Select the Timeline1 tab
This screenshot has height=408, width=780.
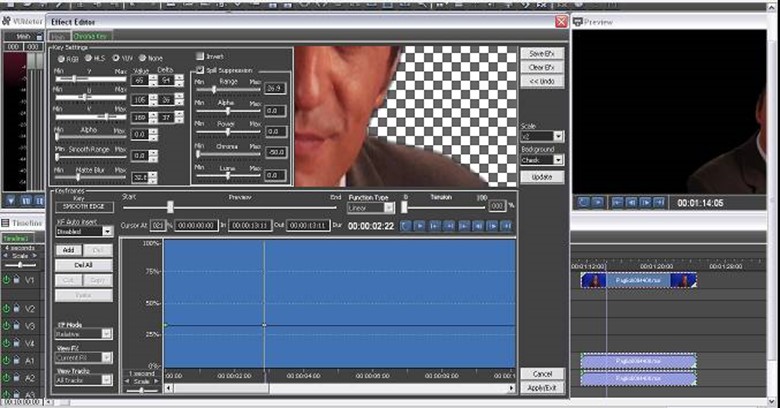point(16,238)
